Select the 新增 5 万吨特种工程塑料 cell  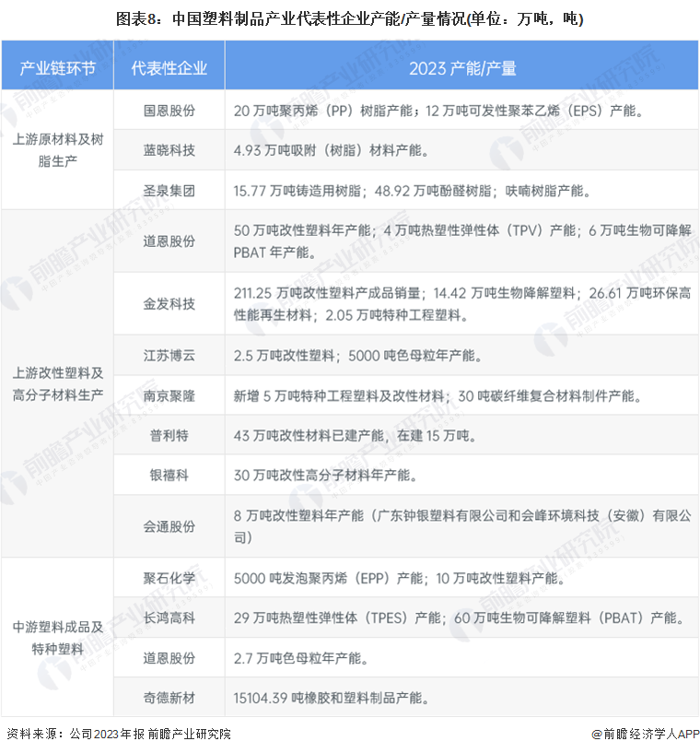[x=461, y=395]
